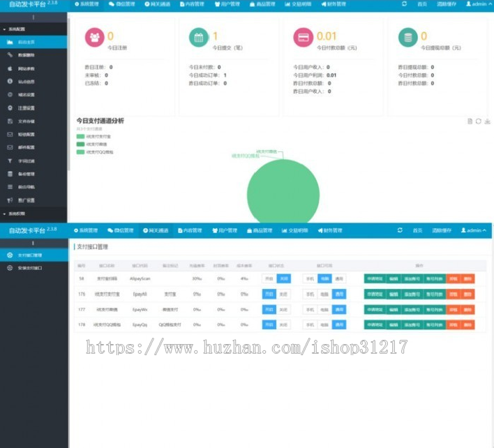Viewport: 494px width, 448px height.
Task: Open 安装支付接口 in the left menu
Action: click(30, 268)
